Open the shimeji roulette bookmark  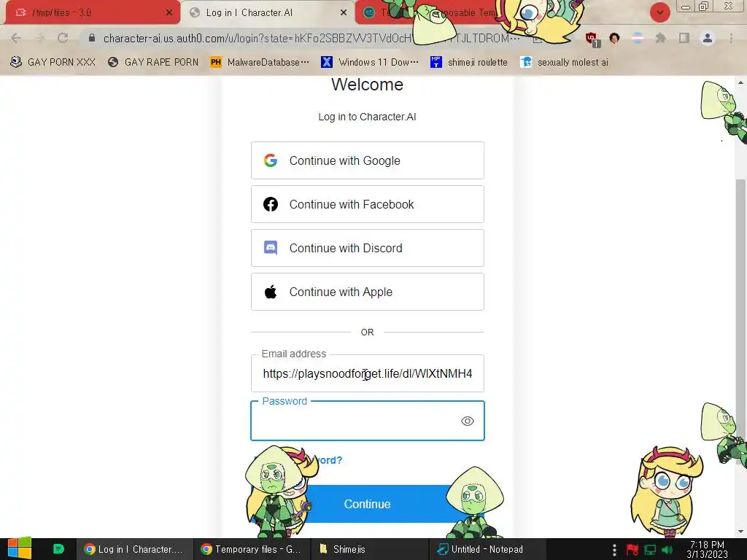click(469, 63)
